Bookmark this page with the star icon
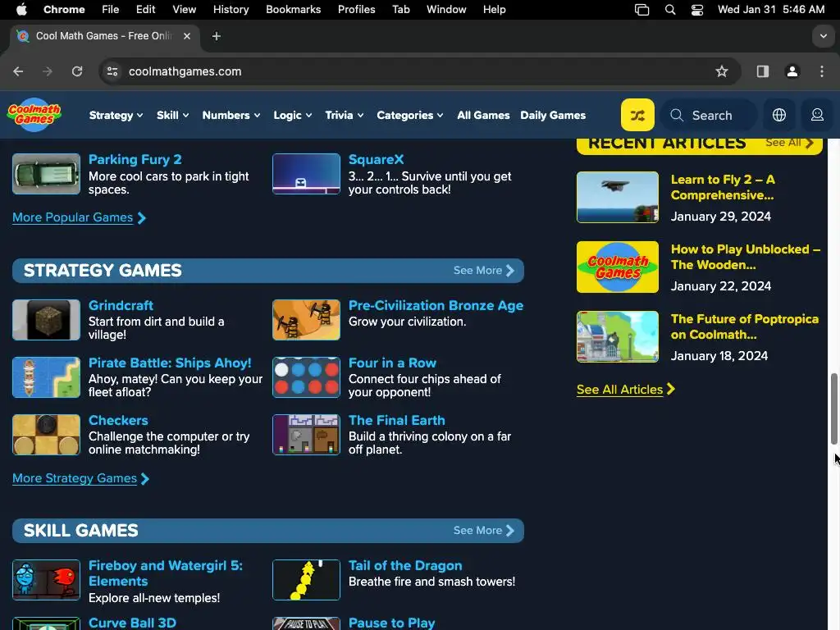The height and width of the screenshot is (630, 840). 722,71
